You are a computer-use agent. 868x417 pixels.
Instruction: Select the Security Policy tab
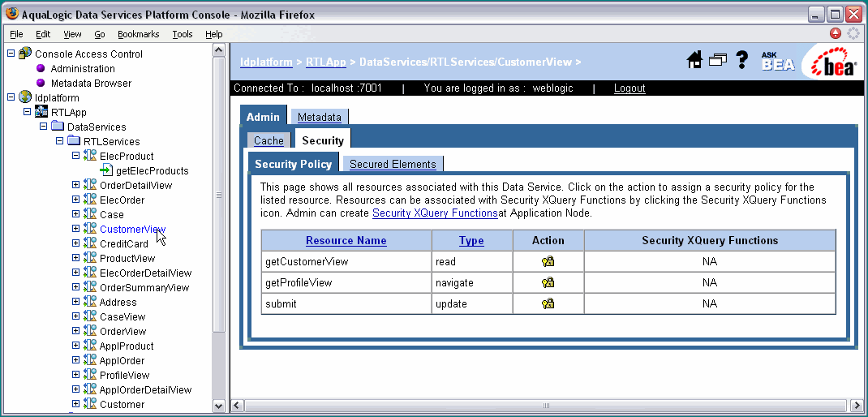point(294,164)
